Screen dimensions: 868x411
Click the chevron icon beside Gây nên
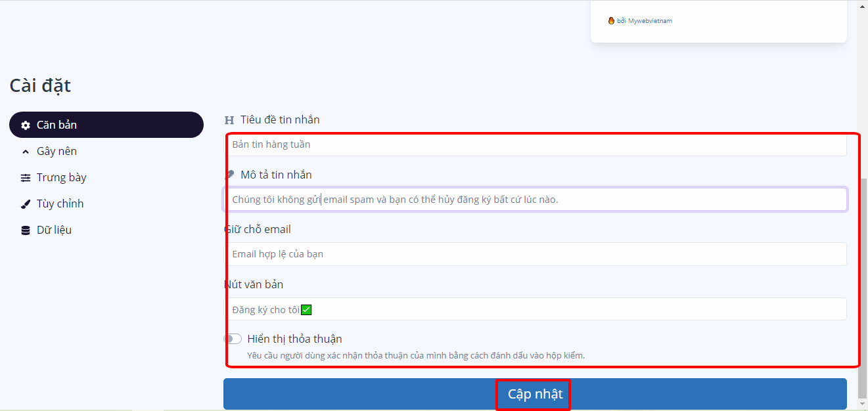(26, 152)
